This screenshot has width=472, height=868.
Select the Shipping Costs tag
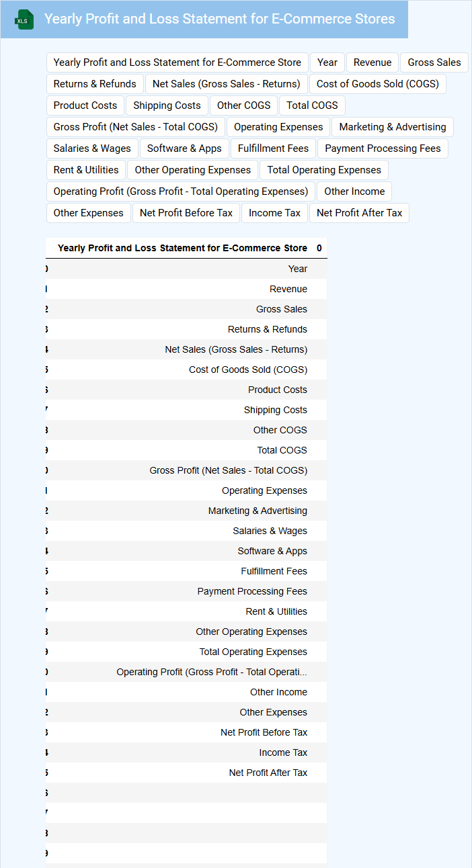click(x=167, y=105)
